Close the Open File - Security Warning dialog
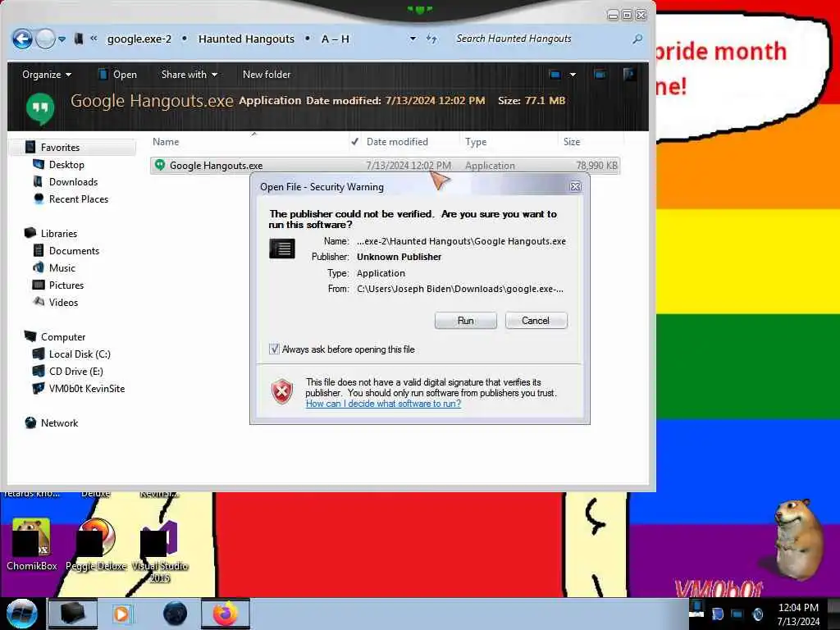This screenshot has height=630, width=840. (x=575, y=186)
